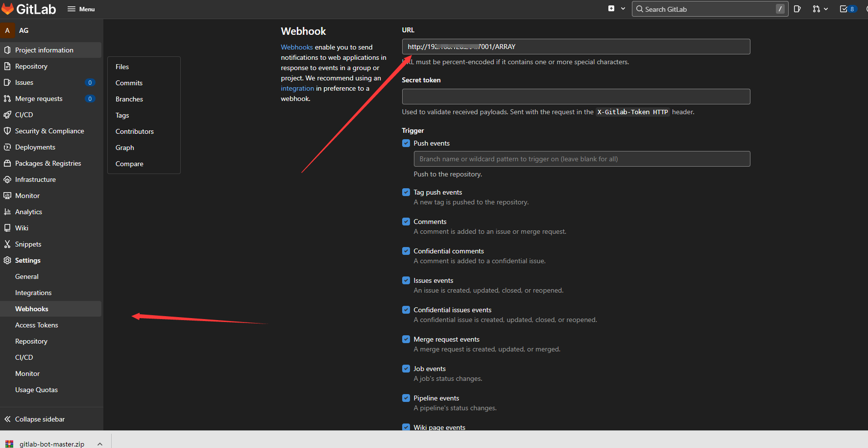Image resolution: width=868 pixels, height=448 pixels.
Task: Toggle Confidential issues events checkbox
Action: [x=406, y=310]
